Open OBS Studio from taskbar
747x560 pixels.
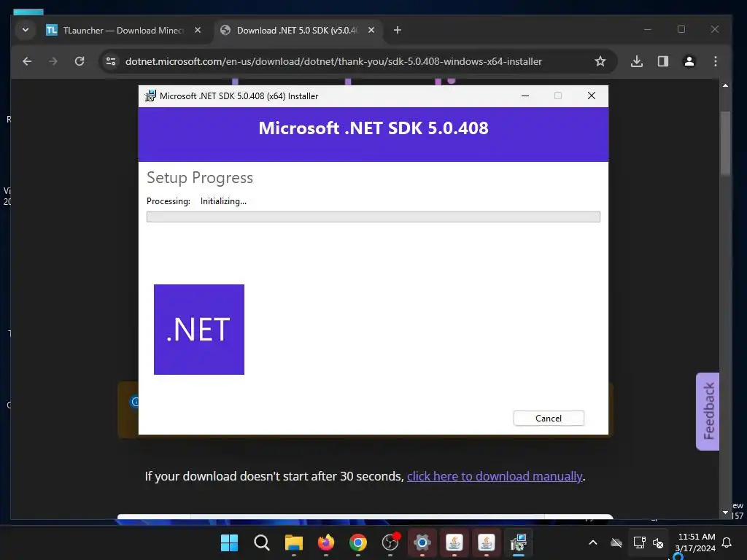pos(390,542)
